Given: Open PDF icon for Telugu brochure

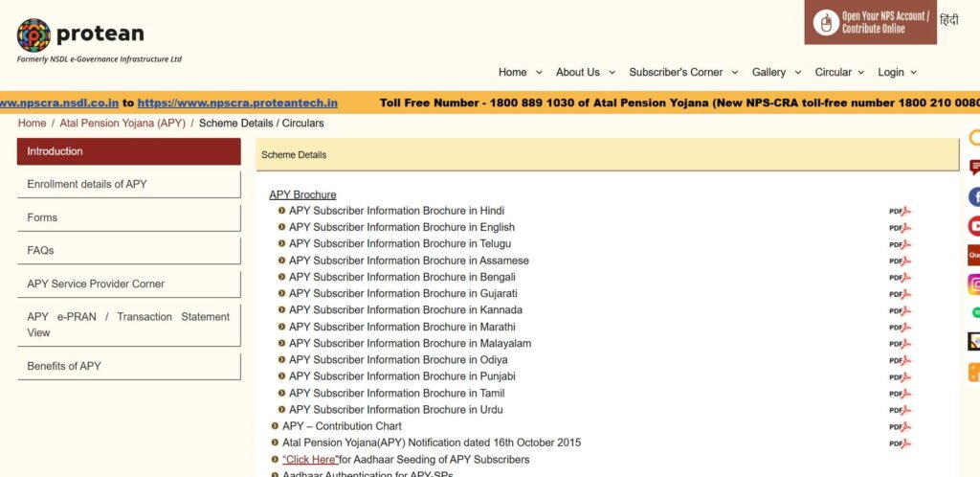Looking at the screenshot, I should (900, 244).
